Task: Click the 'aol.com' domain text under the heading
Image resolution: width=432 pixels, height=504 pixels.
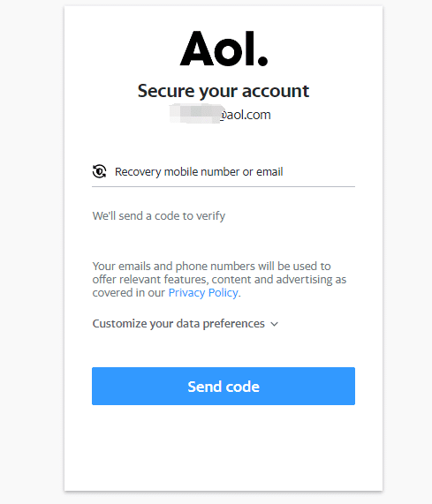Action: tap(248, 115)
